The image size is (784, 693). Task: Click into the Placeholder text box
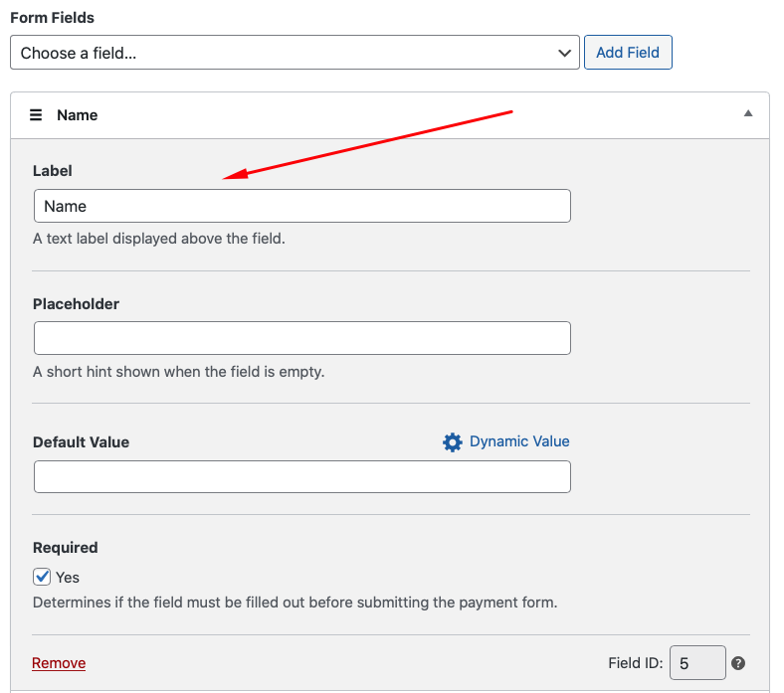(x=301, y=338)
